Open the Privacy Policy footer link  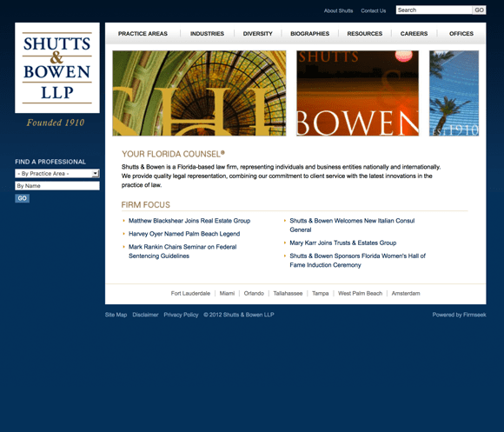click(181, 315)
